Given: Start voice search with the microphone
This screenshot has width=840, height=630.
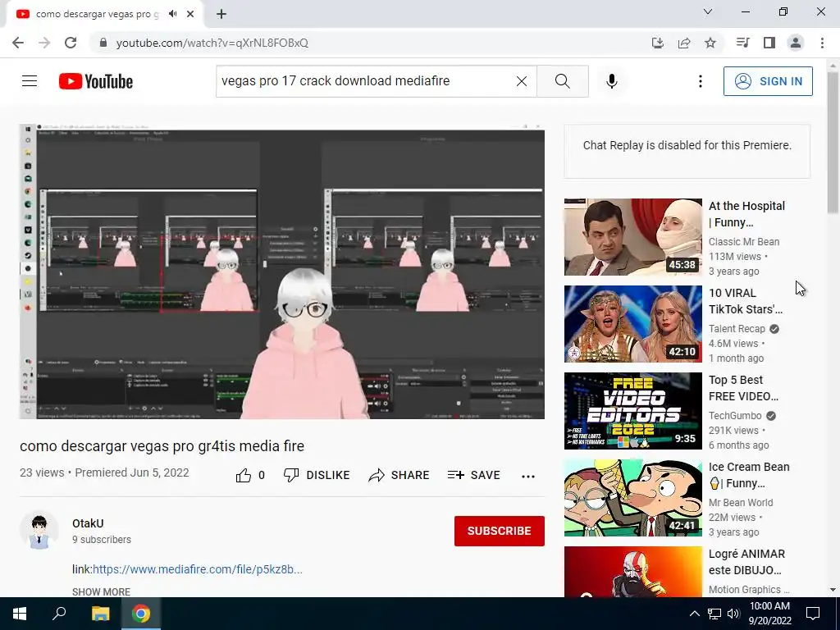Looking at the screenshot, I should 612,81.
